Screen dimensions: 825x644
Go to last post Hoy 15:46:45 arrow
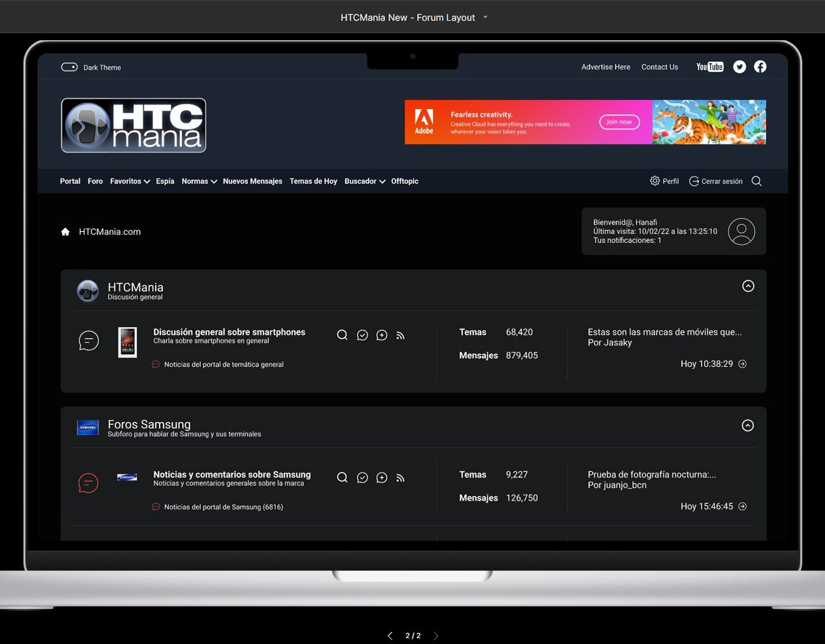[742, 506]
